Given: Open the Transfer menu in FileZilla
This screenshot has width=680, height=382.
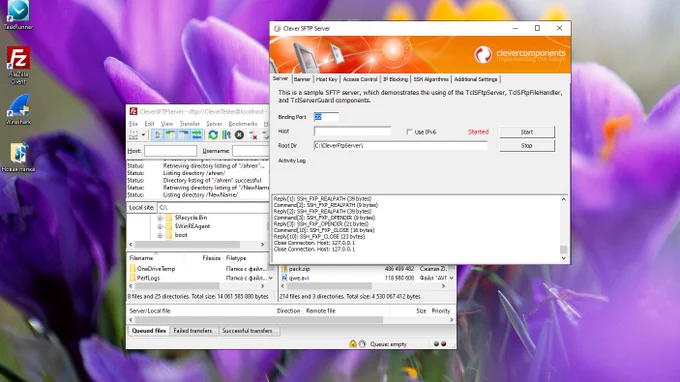Looking at the screenshot, I should [190, 124].
